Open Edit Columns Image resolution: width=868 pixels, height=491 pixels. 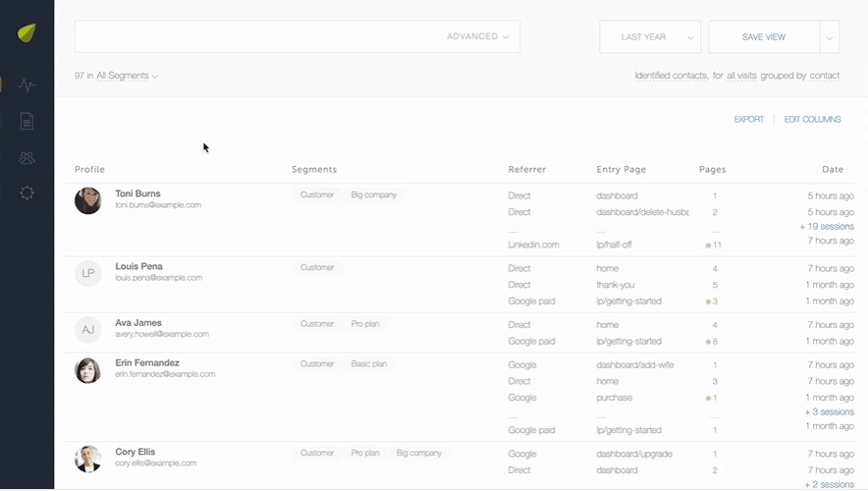click(812, 120)
